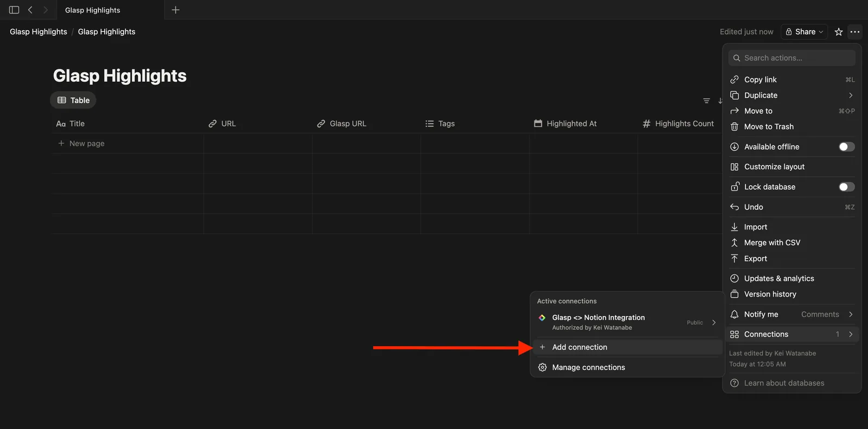
Task: Click Add connection
Action: (628, 347)
